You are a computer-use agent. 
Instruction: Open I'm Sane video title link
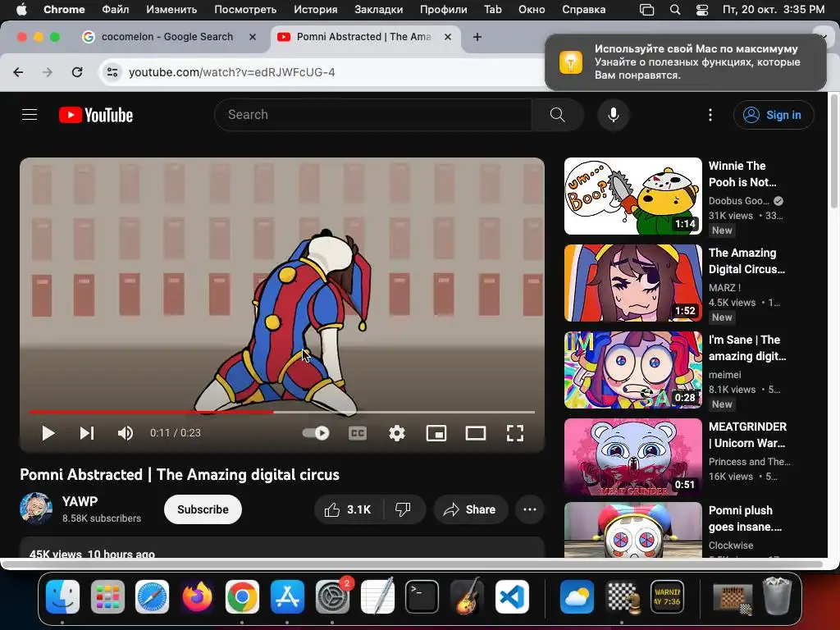pyautogui.click(x=747, y=348)
